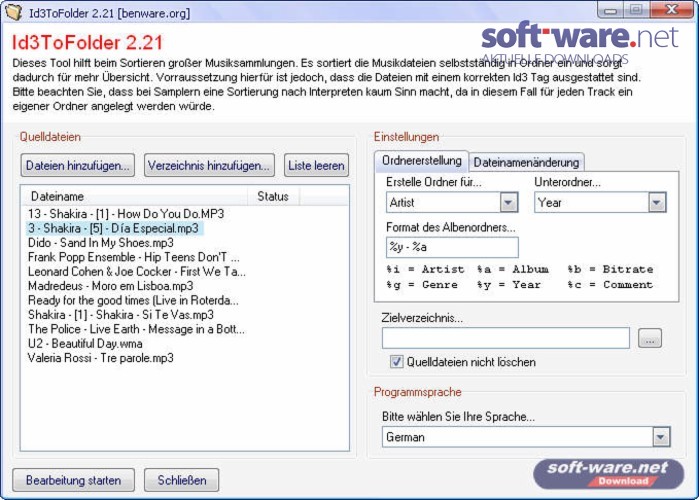Click Verzeichnis hinzufügen button

click(x=209, y=165)
